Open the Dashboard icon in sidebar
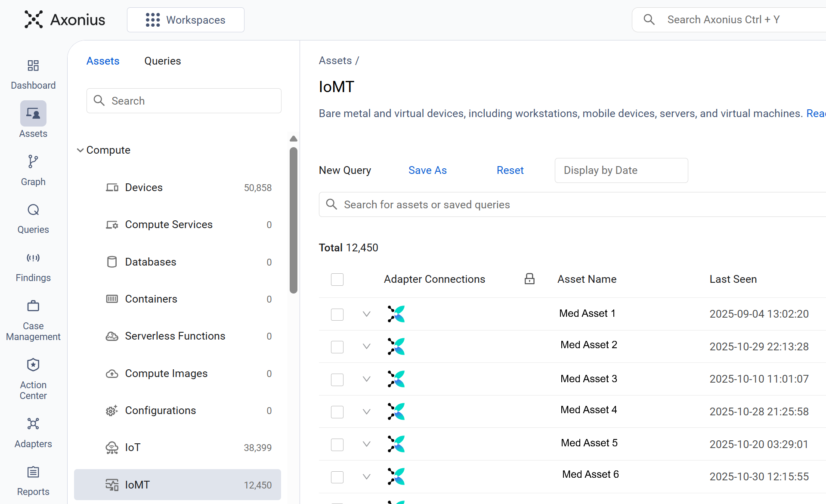This screenshot has height=504, width=826. (x=33, y=66)
